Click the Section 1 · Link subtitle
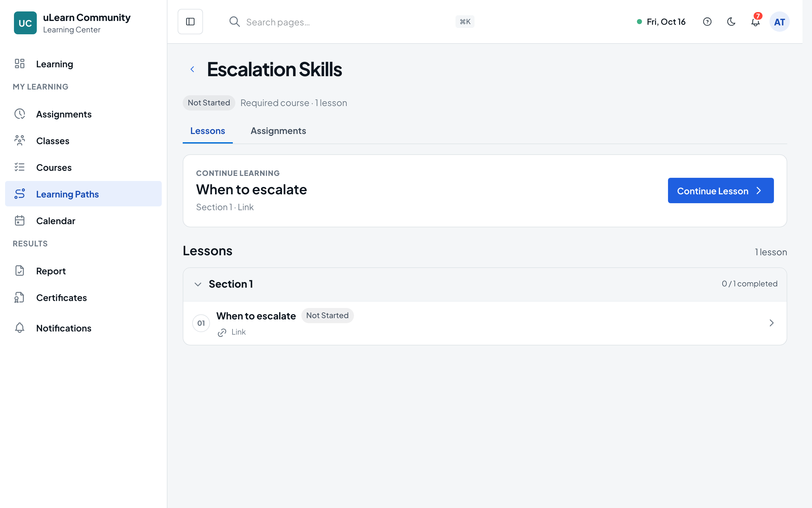 click(225, 207)
